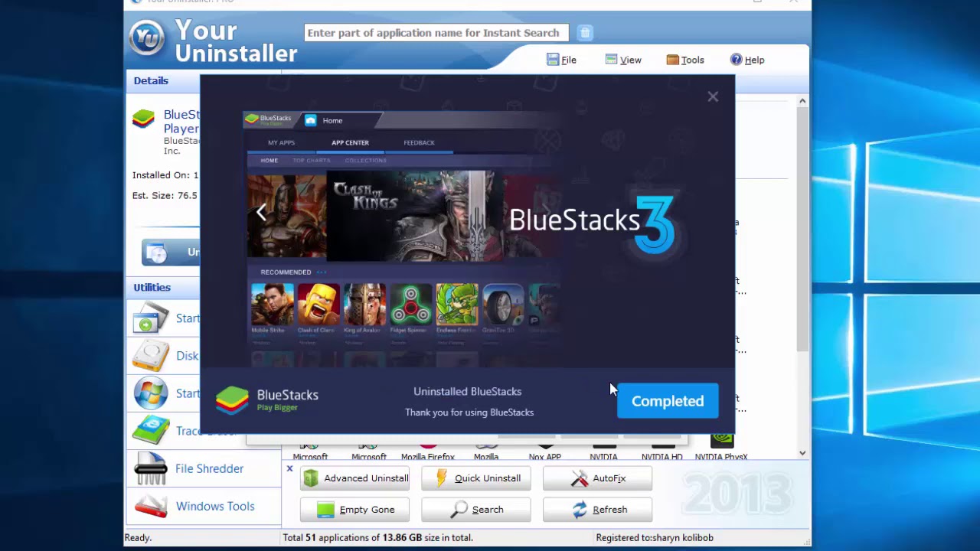Viewport: 980px width, 551px height.
Task: Click the Empty Gone button
Action: (x=354, y=510)
